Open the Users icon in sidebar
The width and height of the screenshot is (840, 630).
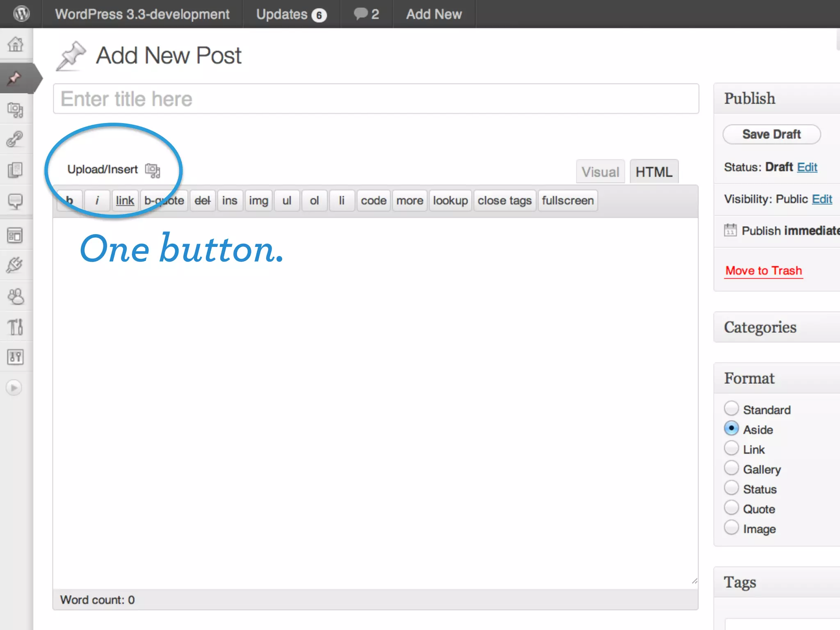coord(16,296)
